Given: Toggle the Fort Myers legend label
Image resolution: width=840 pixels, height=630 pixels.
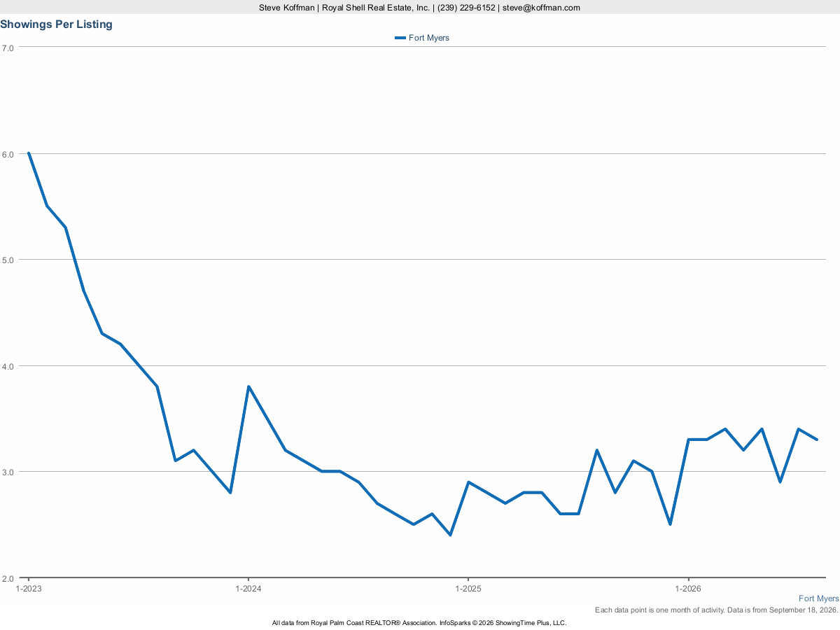Looking at the screenshot, I should [x=428, y=38].
